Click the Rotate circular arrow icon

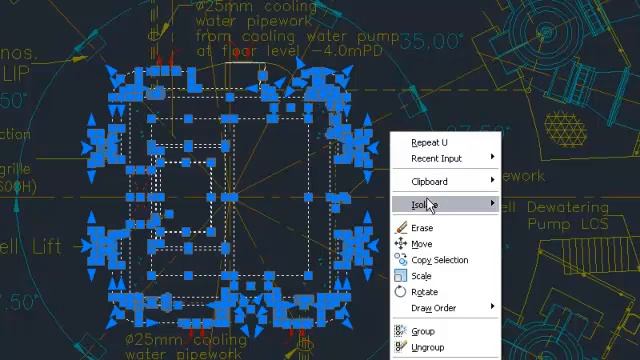401,292
